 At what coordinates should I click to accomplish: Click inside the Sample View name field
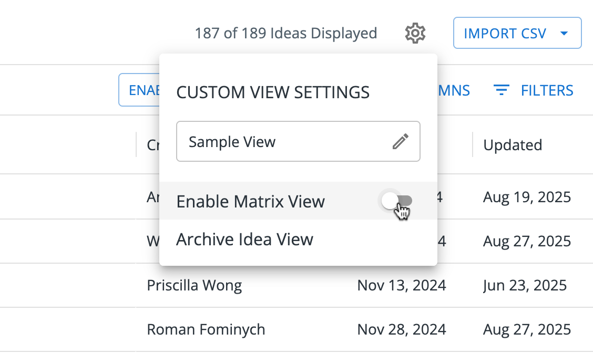click(263, 141)
